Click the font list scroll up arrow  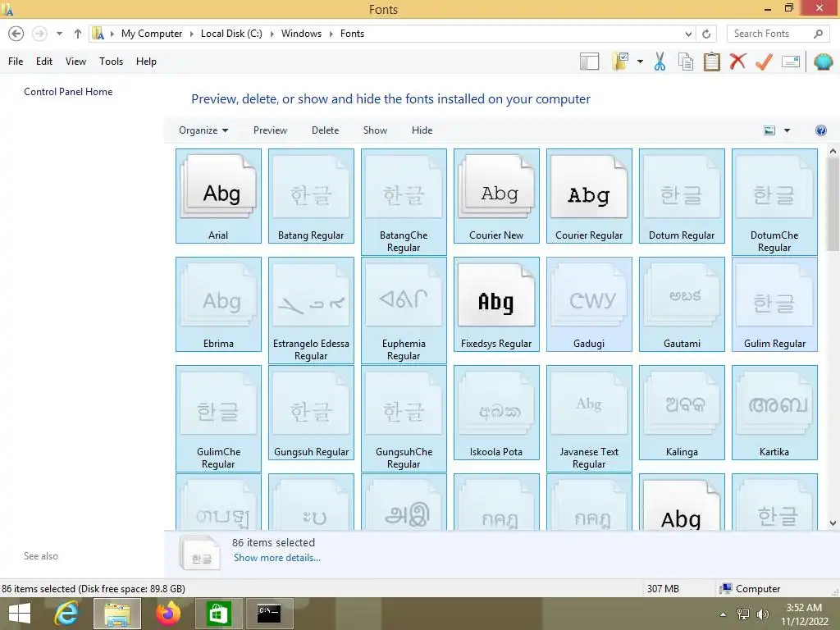(x=833, y=152)
